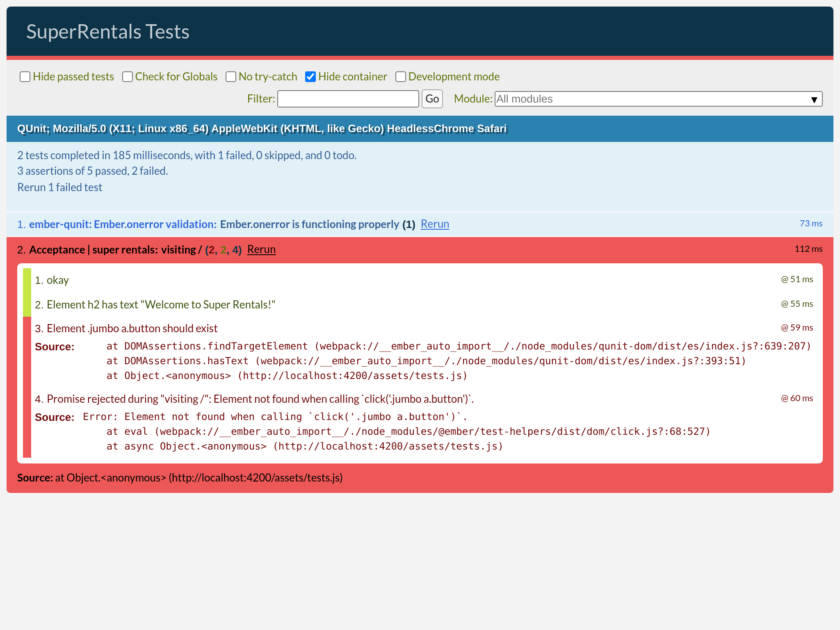Rerun the failed Acceptance visiting test
Screen dimensions: 840x630
point(261,249)
